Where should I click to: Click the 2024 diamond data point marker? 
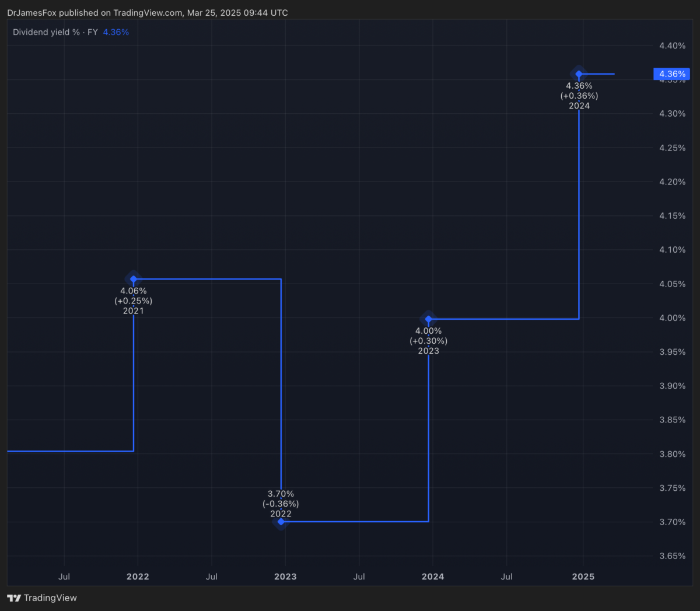pos(579,74)
